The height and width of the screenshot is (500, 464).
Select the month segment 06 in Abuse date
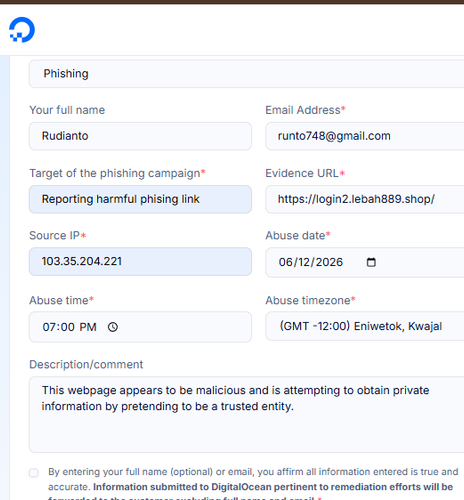[286, 262]
